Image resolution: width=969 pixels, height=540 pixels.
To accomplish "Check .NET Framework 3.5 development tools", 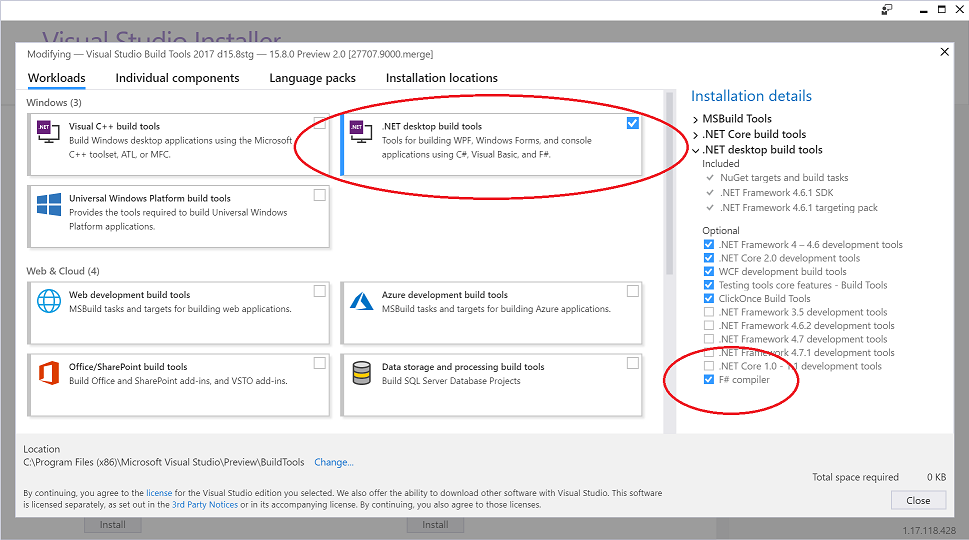I will [x=709, y=312].
